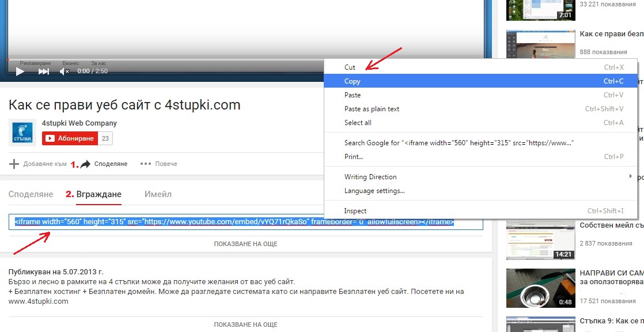The image size is (644, 332).
Task: Choose Cut from the context menu
Action: 480,67
